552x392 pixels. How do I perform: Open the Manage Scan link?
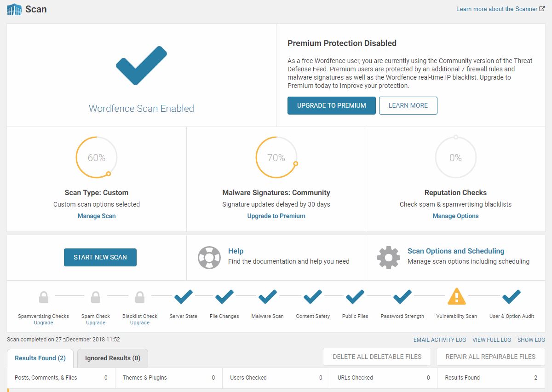coord(97,216)
